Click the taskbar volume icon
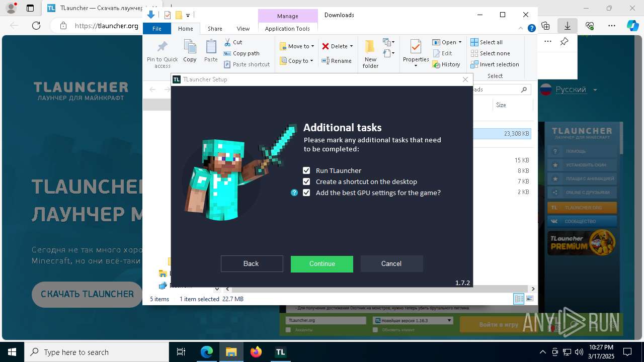Image resolution: width=644 pixels, height=362 pixels. [x=579, y=352]
